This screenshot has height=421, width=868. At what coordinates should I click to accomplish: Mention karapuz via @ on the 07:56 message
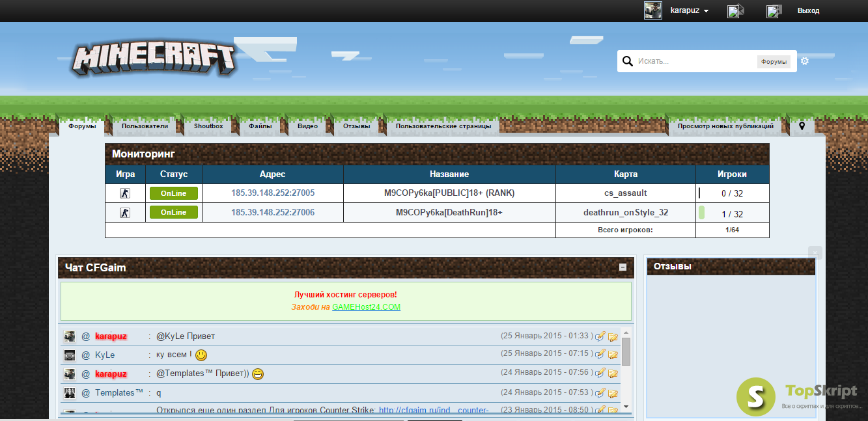tap(85, 374)
